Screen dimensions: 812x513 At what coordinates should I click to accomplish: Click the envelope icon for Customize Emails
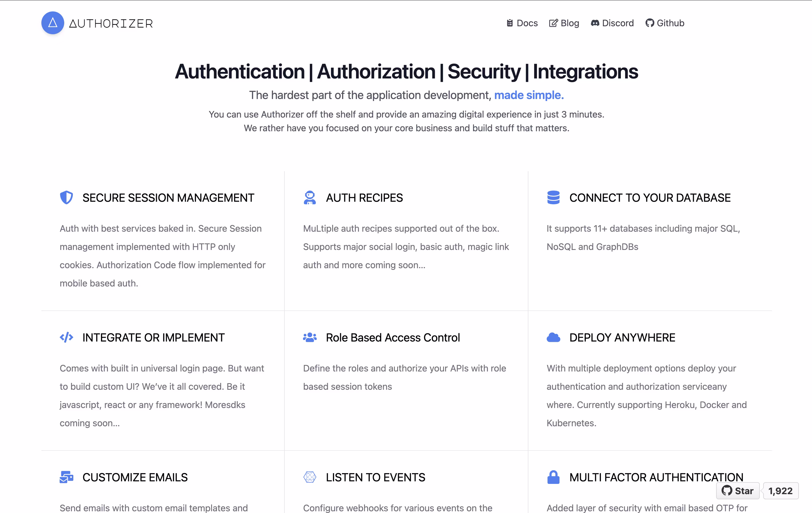click(x=66, y=477)
